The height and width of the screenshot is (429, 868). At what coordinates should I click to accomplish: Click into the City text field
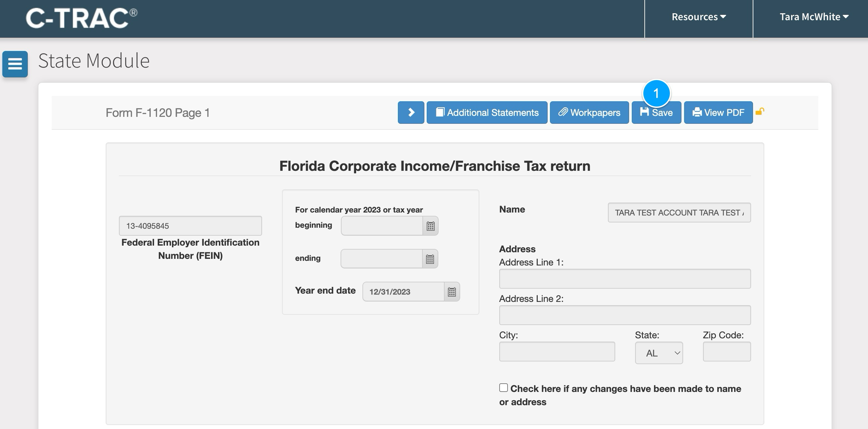(557, 352)
